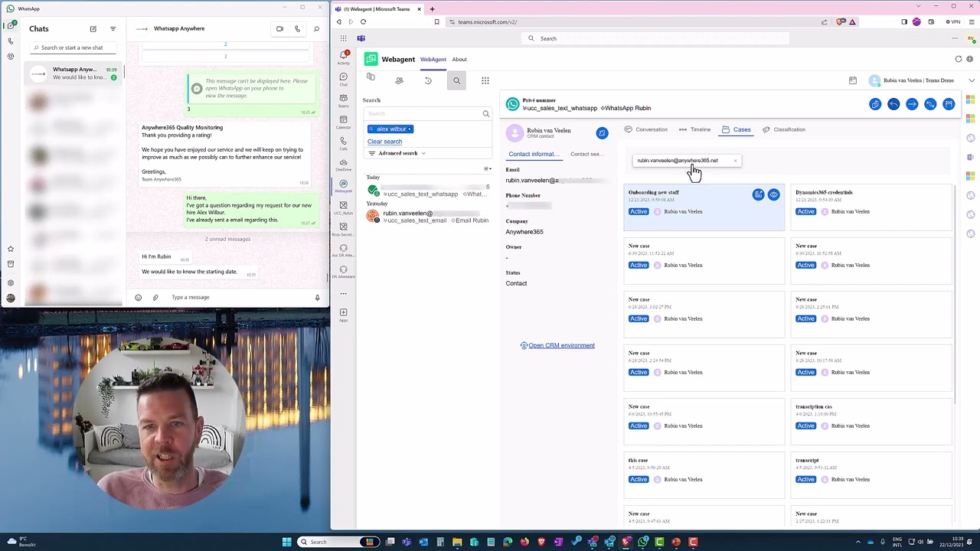
Task: Open the conversation list view dropdown
Action: pos(488,168)
